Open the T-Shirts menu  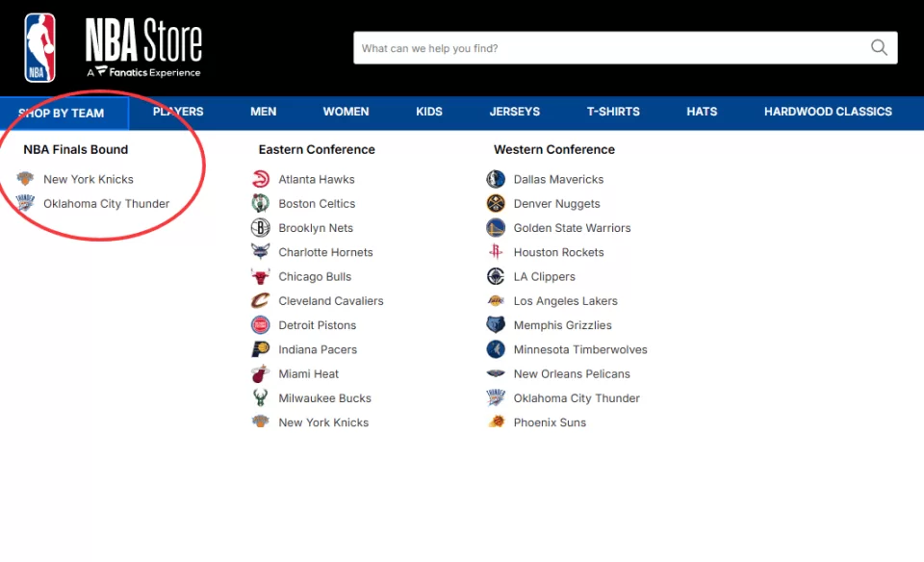[613, 112]
